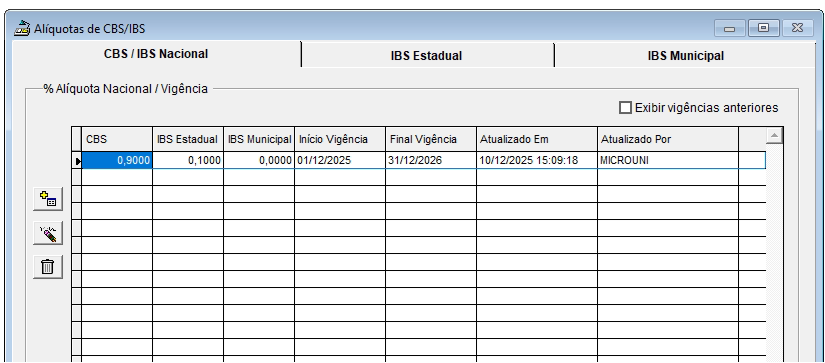Open the IBS Estadual tab
Screen dimensions: 825x363
427,55
